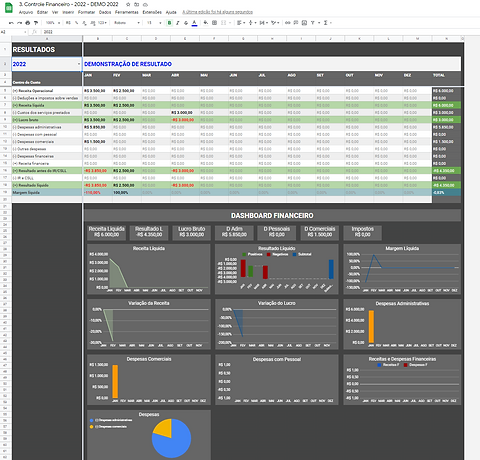
Task: Select the Receita Líquida area chart
Action: click(x=149, y=269)
